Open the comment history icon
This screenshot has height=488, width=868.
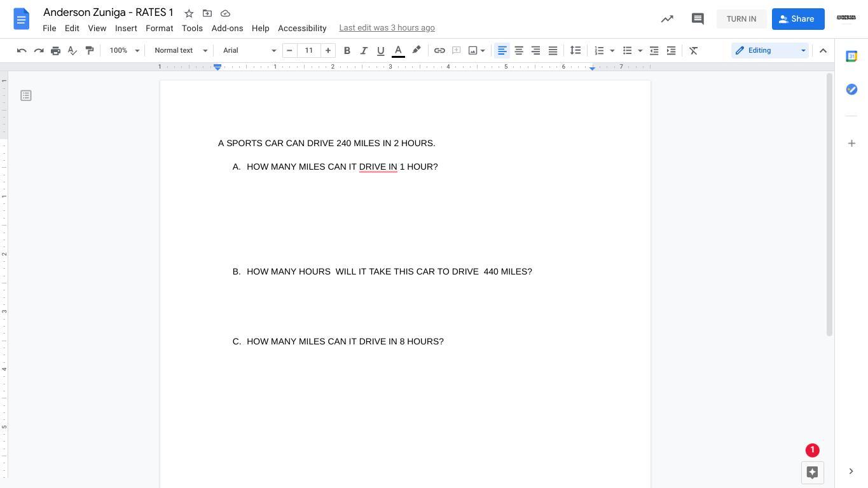(698, 19)
